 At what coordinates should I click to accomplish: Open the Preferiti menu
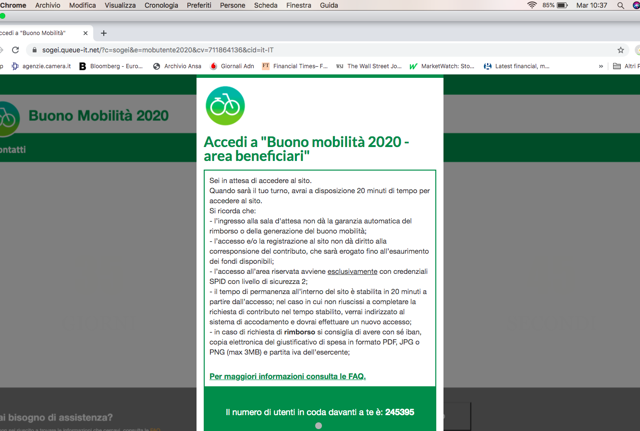(x=198, y=5)
